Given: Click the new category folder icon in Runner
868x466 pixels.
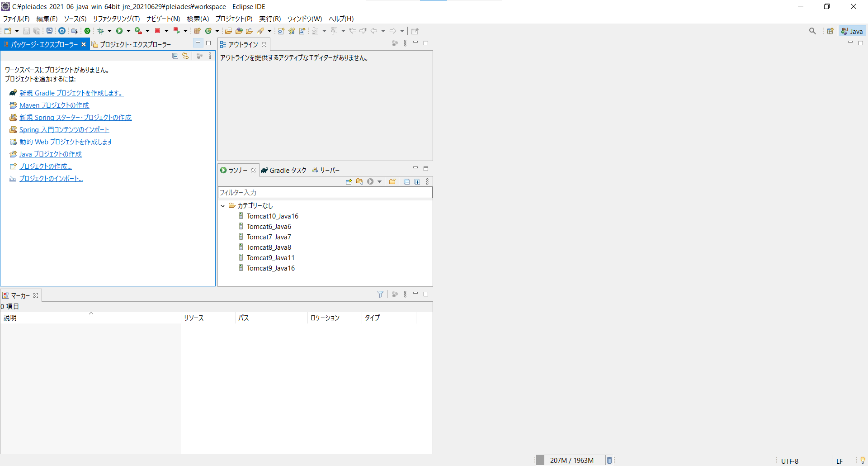Looking at the screenshot, I should [x=392, y=181].
